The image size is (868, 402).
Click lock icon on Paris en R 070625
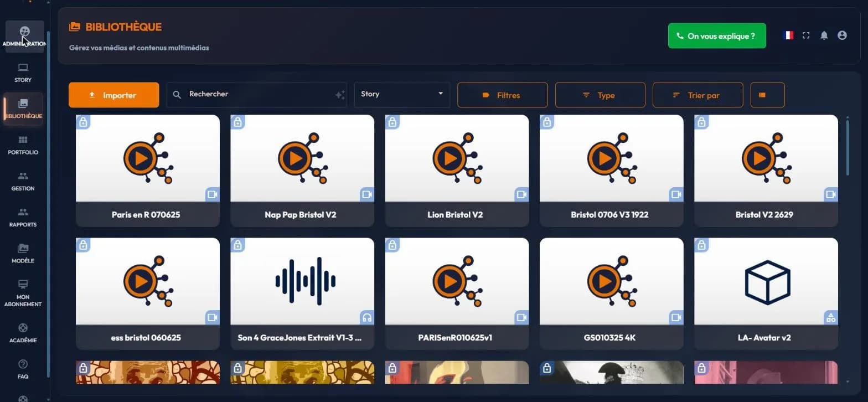(x=83, y=122)
